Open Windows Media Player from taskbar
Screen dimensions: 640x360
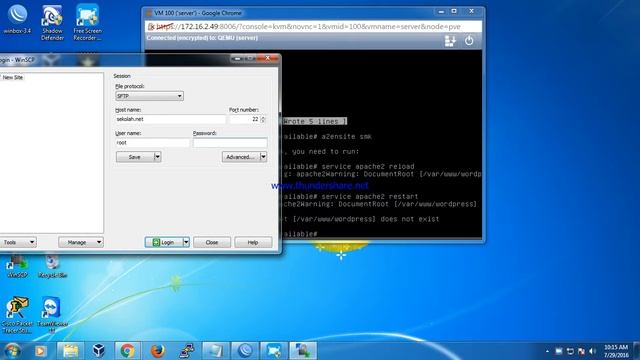(40, 351)
